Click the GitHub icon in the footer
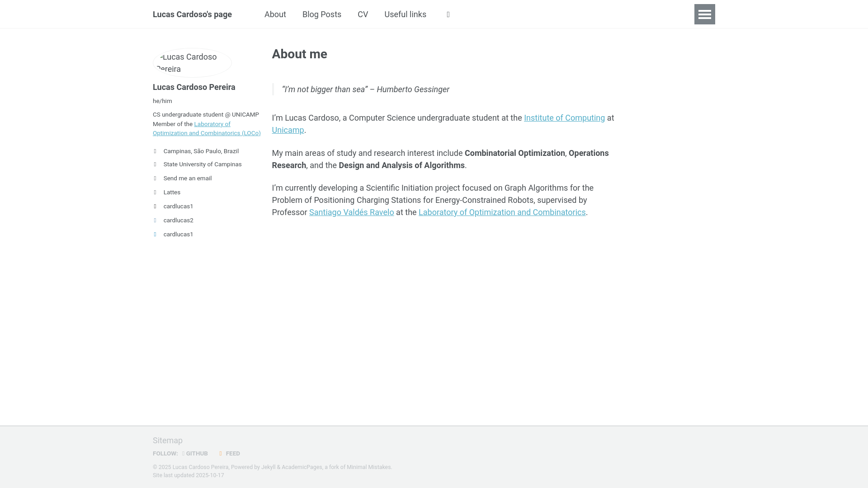The width and height of the screenshot is (868, 488). 184,454
